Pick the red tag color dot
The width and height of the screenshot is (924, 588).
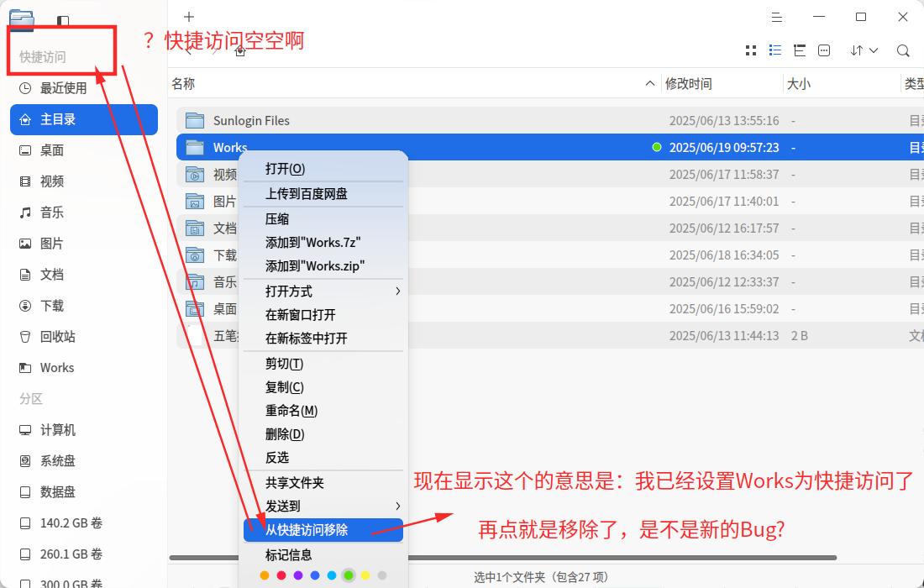point(281,575)
